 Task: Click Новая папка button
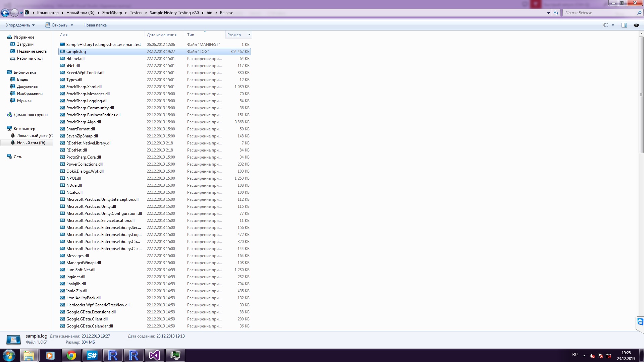[95, 25]
